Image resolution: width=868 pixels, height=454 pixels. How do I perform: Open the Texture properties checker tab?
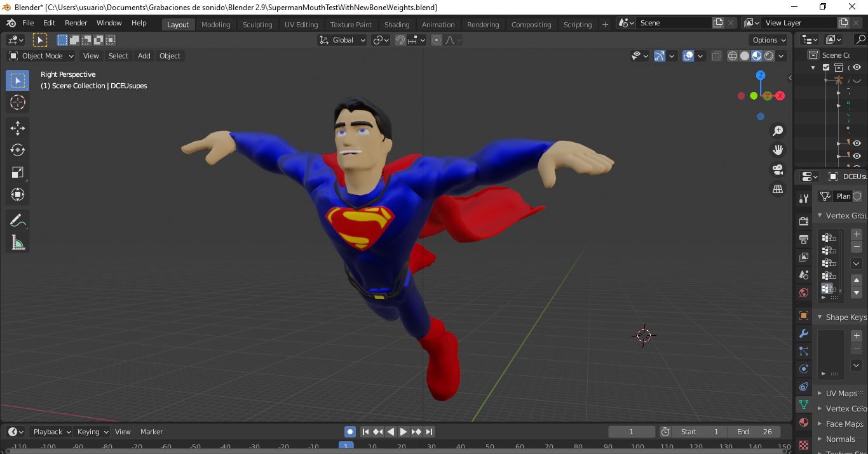(x=804, y=444)
